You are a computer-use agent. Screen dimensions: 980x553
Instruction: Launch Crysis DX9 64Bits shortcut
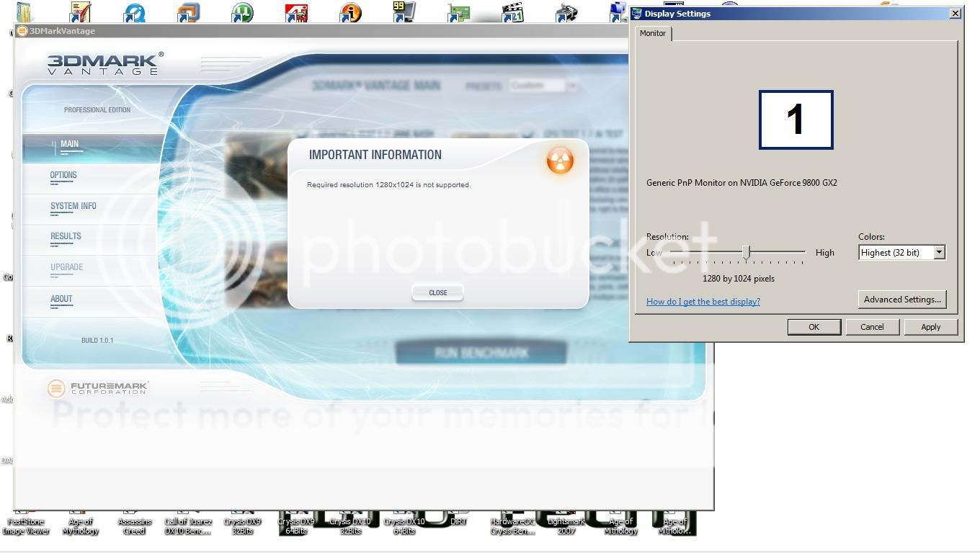tap(296, 526)
